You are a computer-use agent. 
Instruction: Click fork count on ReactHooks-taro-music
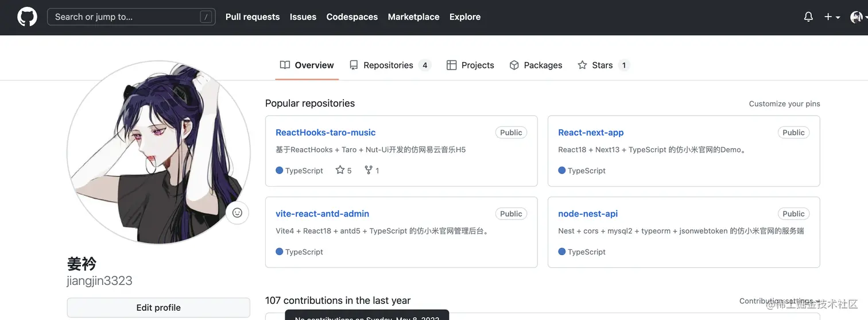coord(372,171)
